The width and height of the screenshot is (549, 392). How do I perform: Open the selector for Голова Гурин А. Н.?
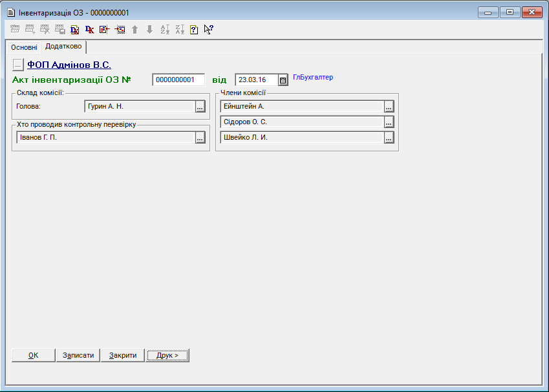[200, 107]
